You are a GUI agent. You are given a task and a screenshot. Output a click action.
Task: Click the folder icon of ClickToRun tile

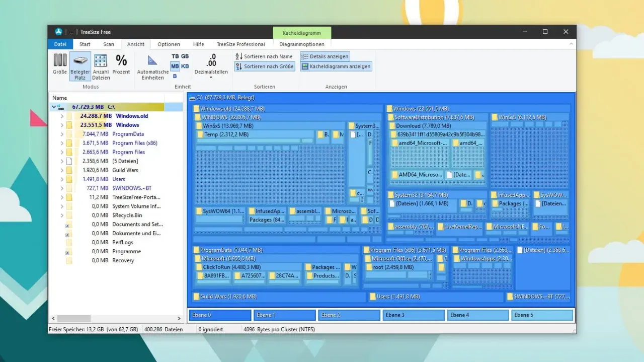pos(200,267)
